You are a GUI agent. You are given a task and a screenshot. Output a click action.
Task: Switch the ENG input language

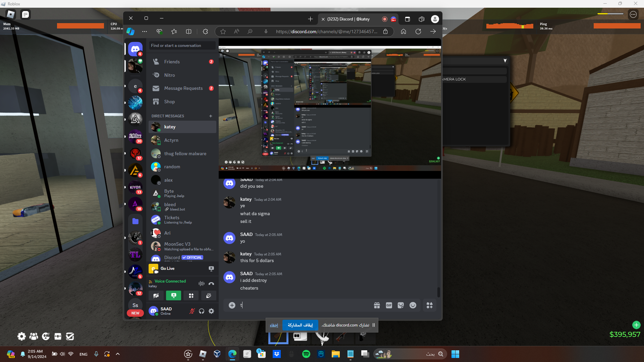[84, 354]
